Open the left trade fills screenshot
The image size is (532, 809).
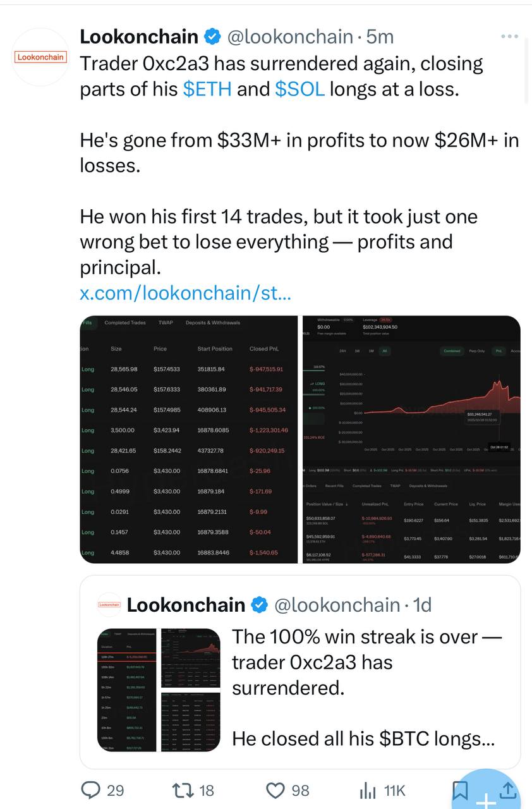point(188,439)
